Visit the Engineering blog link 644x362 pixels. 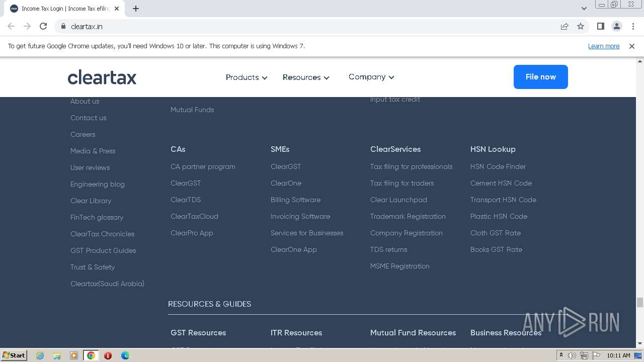(x=97, y=184)
